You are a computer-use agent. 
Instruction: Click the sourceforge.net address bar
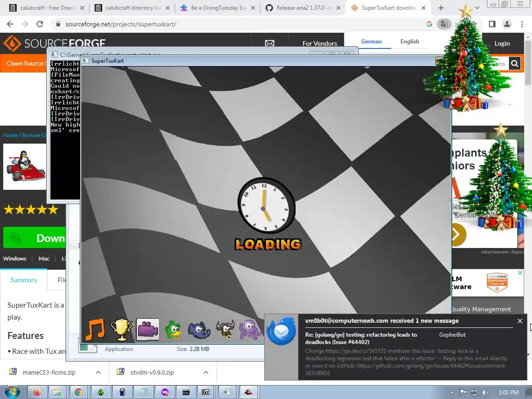click(237, 24)
